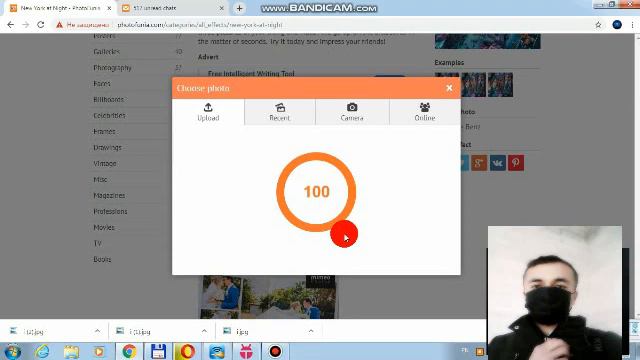Close the New York at Night tab
This screenshot has height=360, width=640.
109,8
